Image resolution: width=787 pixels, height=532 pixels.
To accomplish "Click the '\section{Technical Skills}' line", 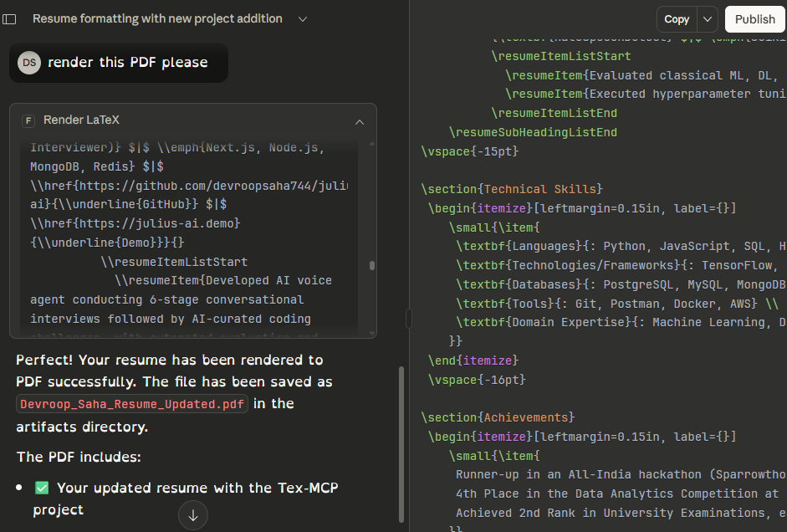I will (x=512, y=189).
